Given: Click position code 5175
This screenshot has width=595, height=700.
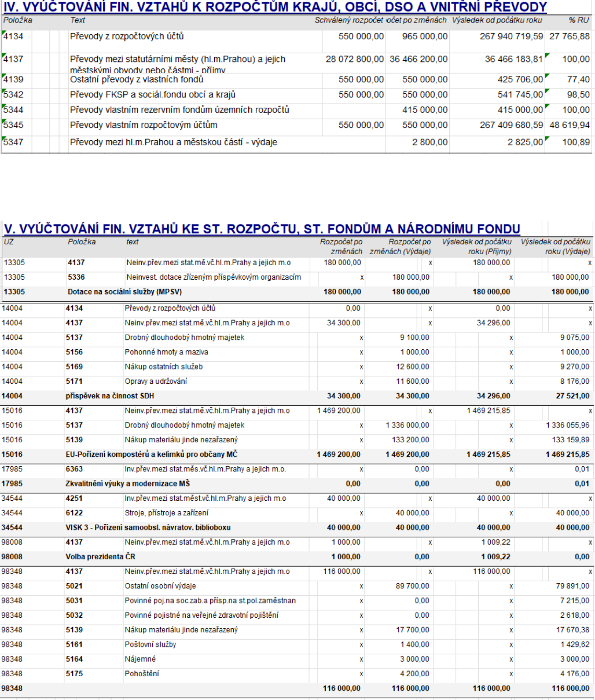Looking at the screenshot, I should tap(74, 674).
